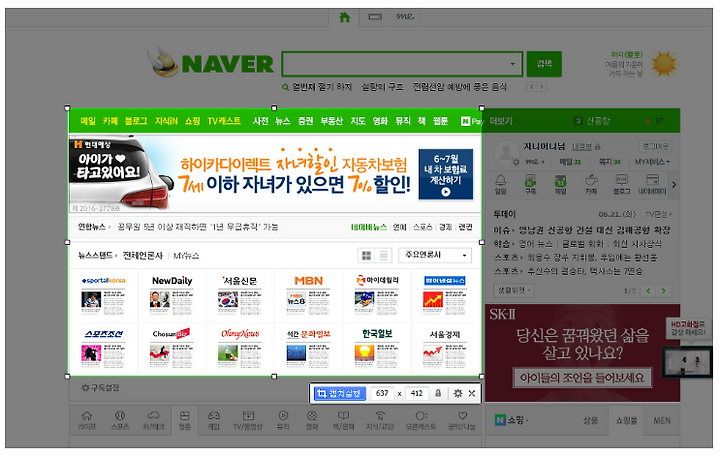Click the 아이들의 조언을 들어보세요 ad button
Image resolution: width=720 pixels, height=458 pixels.
(582, 378)
